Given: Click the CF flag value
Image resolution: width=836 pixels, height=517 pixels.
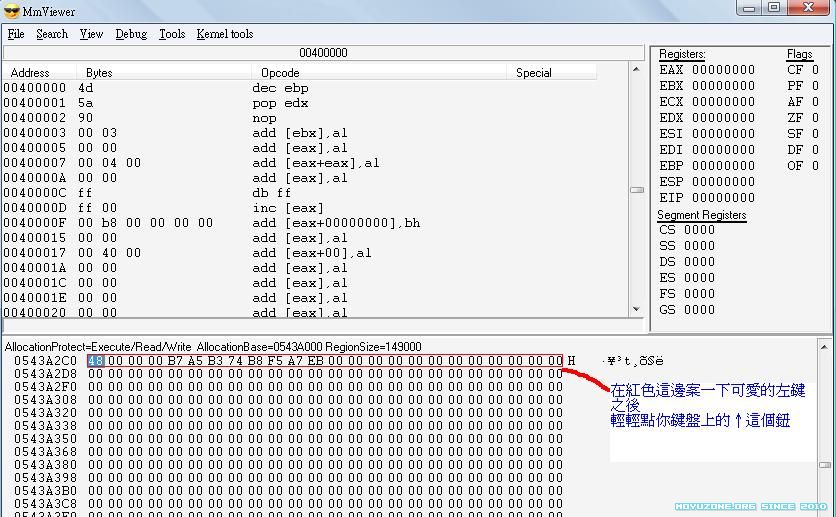Looking at the screenshot, I should pyautogui.click(x=815, y=70).
